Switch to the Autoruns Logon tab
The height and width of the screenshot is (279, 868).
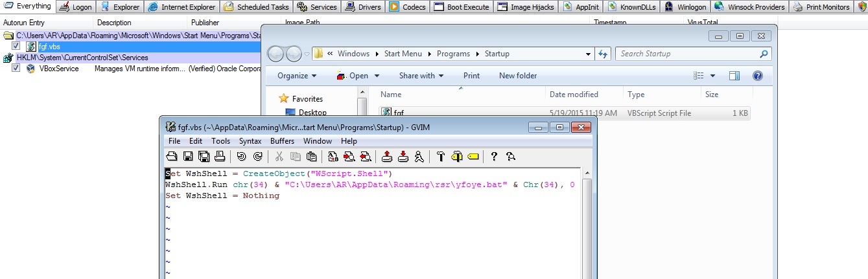coord(76,7)
